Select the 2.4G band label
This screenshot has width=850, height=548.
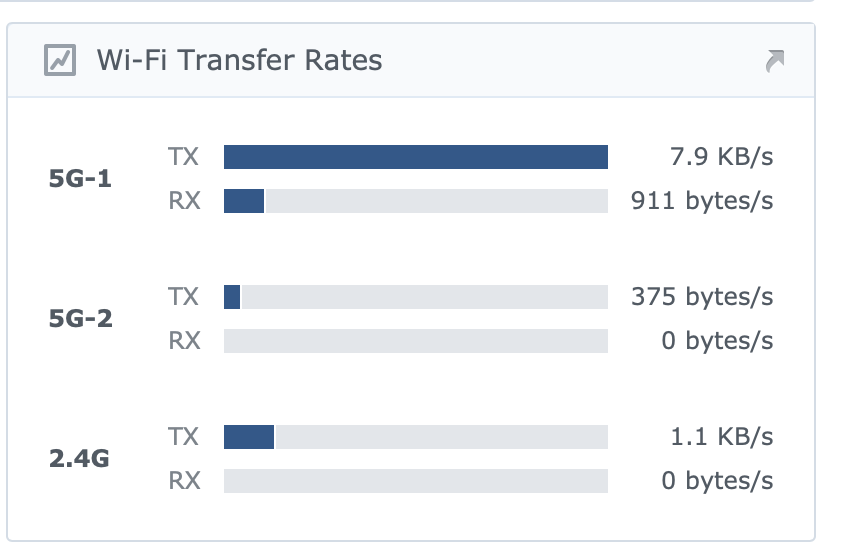pyautogui.click(x=81, y=460)
